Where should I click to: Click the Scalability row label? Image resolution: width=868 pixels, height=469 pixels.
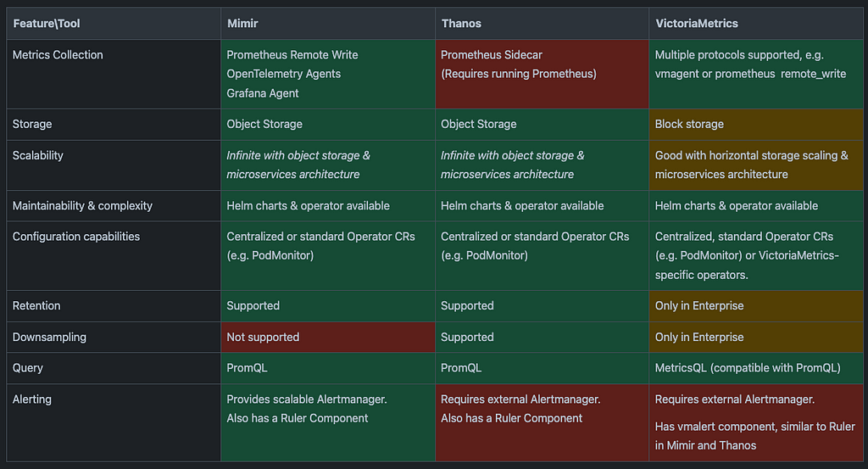(x=114, y=165)
